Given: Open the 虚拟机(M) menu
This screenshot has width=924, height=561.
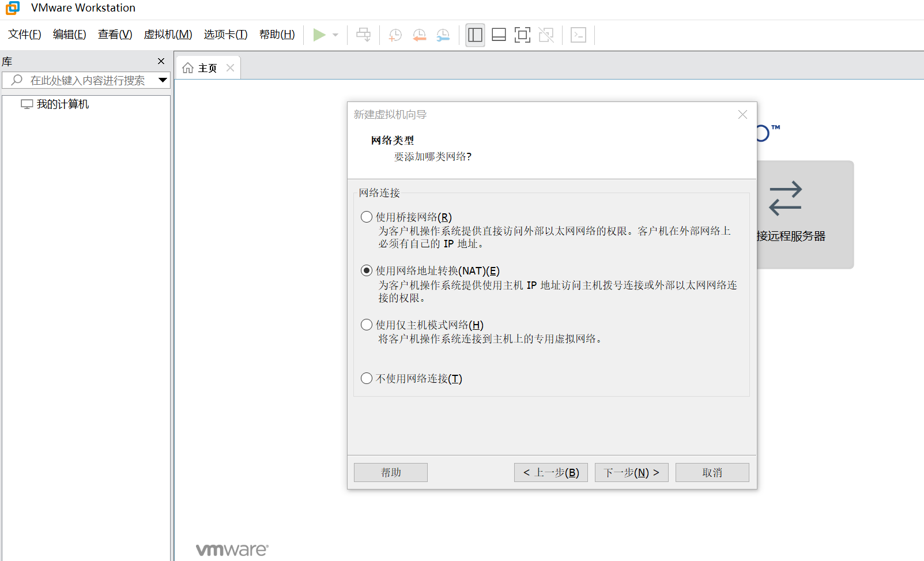Looking at the screenshot, I should click(168, 35).
